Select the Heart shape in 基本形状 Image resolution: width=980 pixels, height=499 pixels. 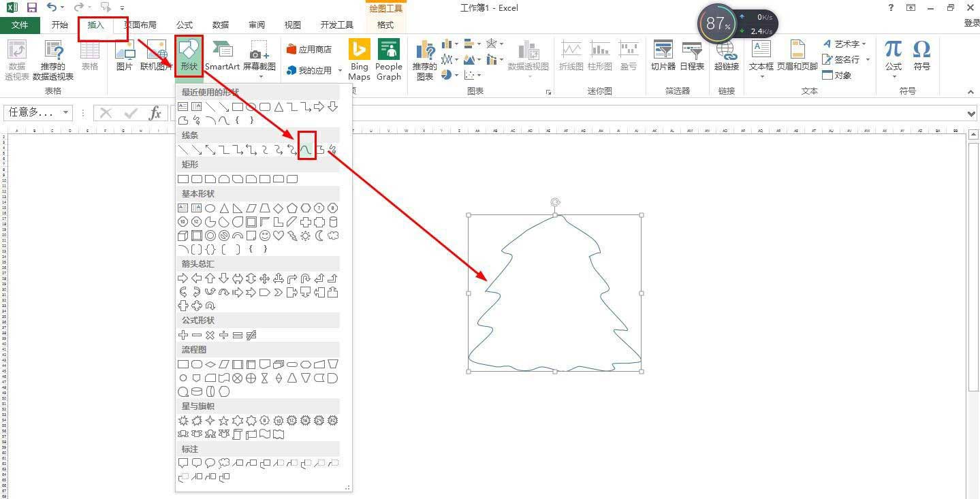coord(279,236)
